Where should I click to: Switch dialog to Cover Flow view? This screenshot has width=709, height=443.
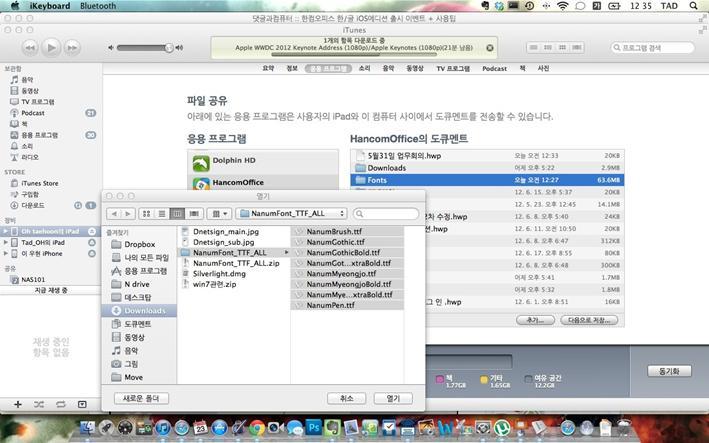coord(194,213)
